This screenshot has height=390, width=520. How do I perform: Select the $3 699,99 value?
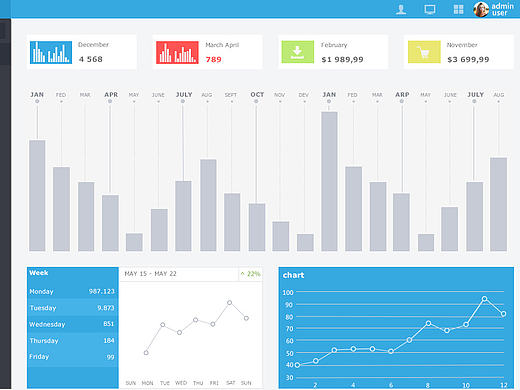point(468,60)
